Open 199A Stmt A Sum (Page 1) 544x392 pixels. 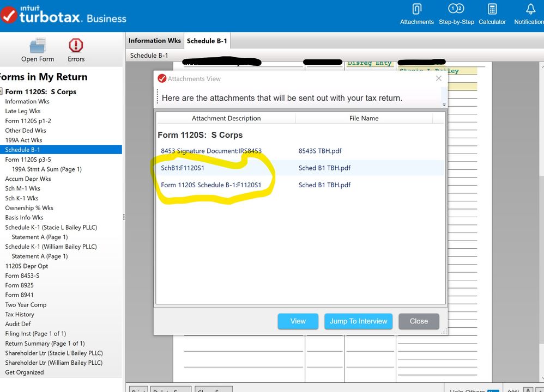tap(47, 169)
